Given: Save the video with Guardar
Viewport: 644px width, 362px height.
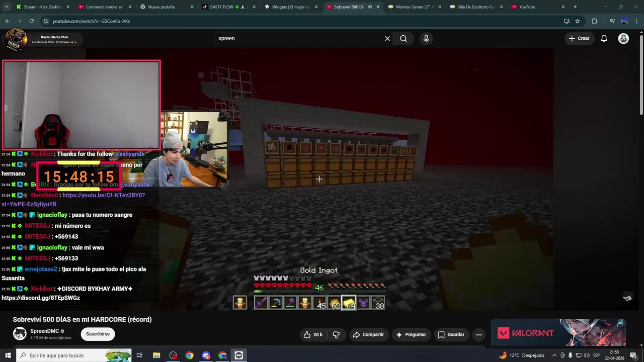Looking at the screenshot, I should (451, 334).
